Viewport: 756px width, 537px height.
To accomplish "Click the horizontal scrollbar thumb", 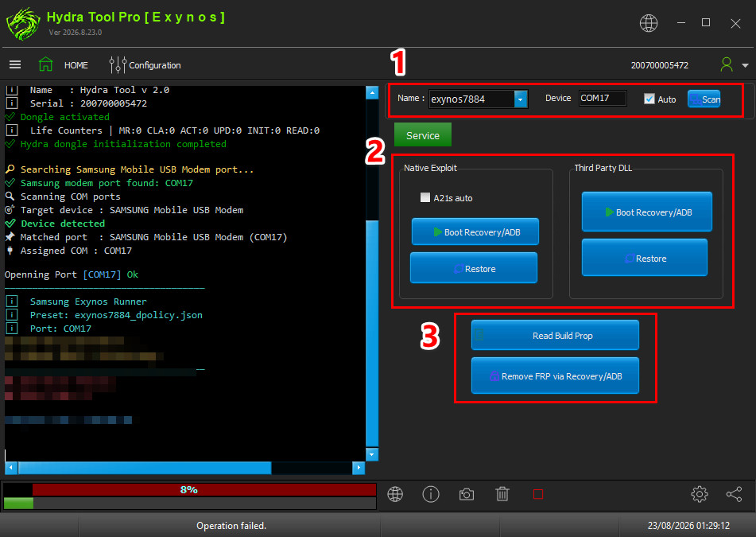I will coord(145,468).
